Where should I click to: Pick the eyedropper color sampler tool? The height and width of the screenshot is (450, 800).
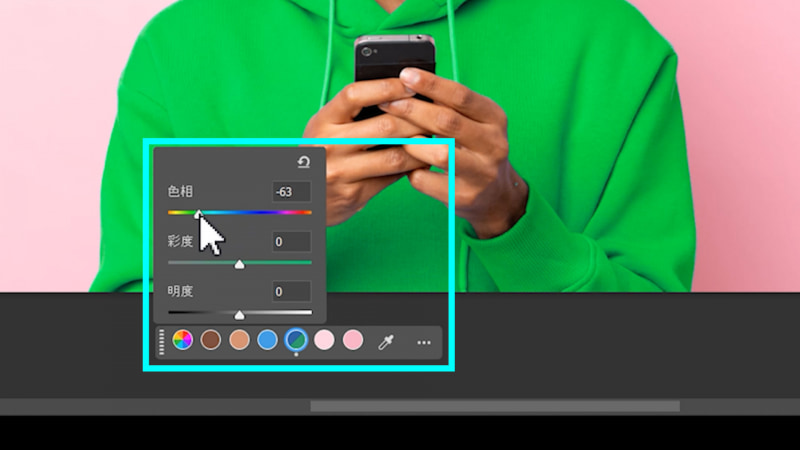pos(386,342)
